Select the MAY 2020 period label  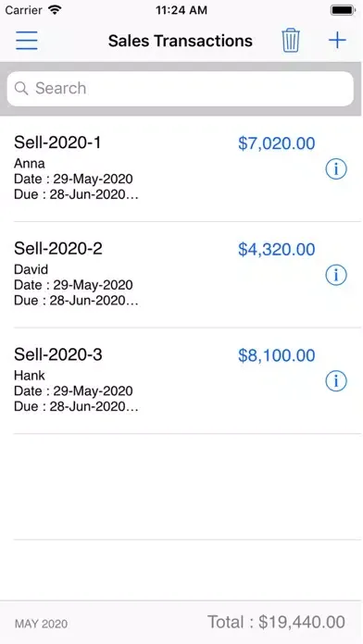click(x=41, y=625)
